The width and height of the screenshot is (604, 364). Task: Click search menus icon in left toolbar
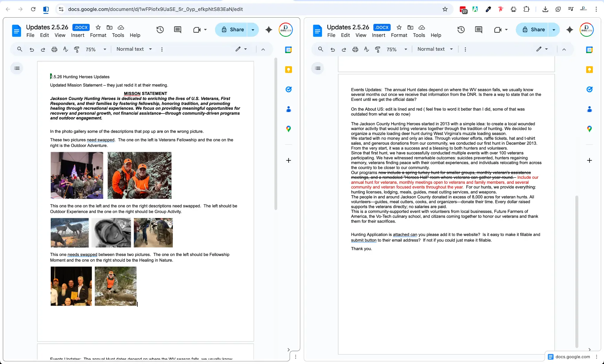pyautogui.click(x=20, y=49)
